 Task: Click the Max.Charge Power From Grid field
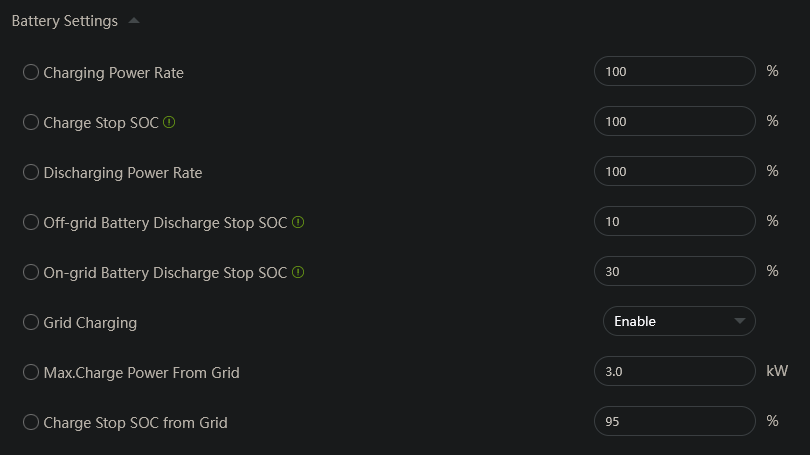[674, 371]
